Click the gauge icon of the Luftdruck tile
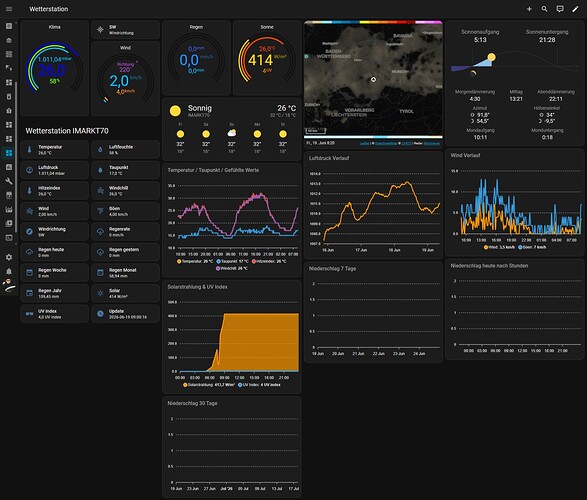This screenshot has width=587, height=500. [30, 170]
